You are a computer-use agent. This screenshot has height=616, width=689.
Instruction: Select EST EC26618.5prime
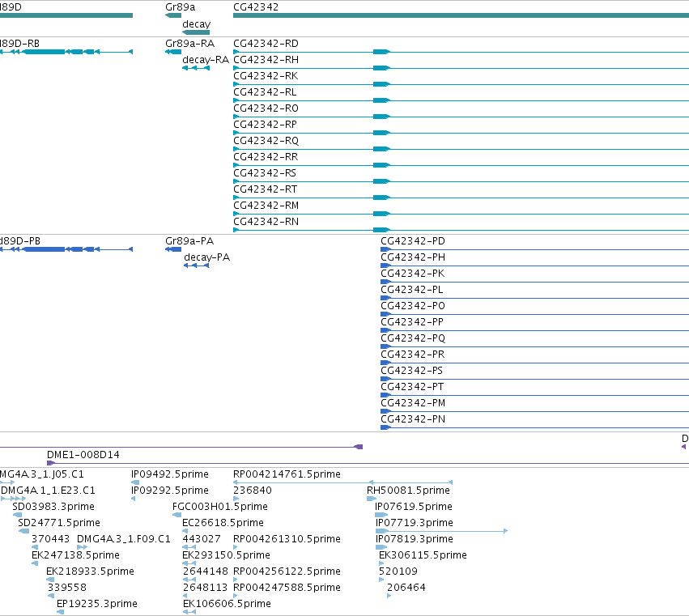tap(223, 523)
